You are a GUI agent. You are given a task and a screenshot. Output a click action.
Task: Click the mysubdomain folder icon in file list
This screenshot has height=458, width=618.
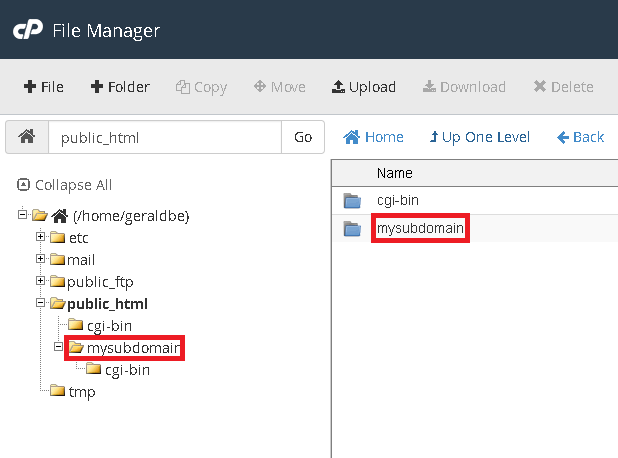click(351, 229)
